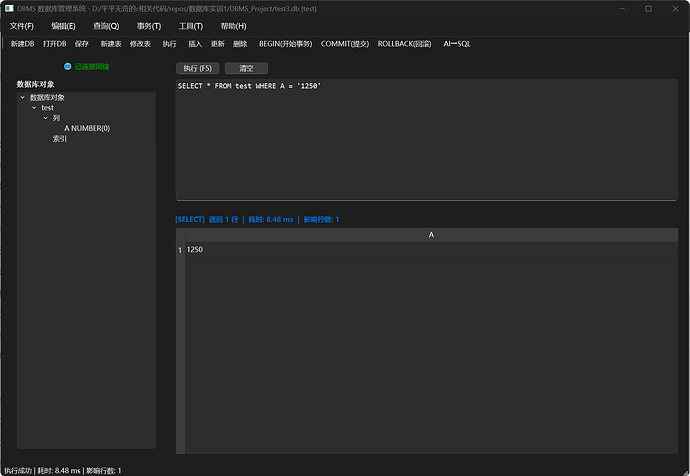Collapse the 列 node arrow
Screen dimensions: 690x476
point(46,118)
